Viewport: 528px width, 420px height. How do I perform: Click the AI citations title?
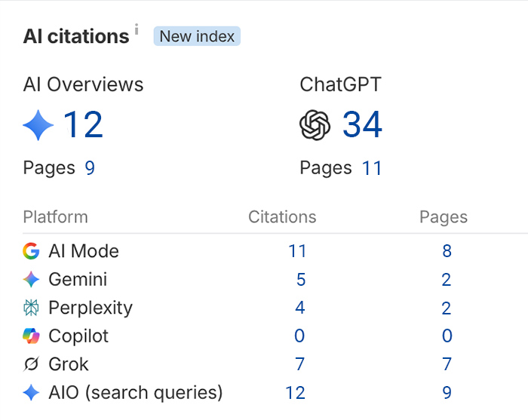[76, 36]
